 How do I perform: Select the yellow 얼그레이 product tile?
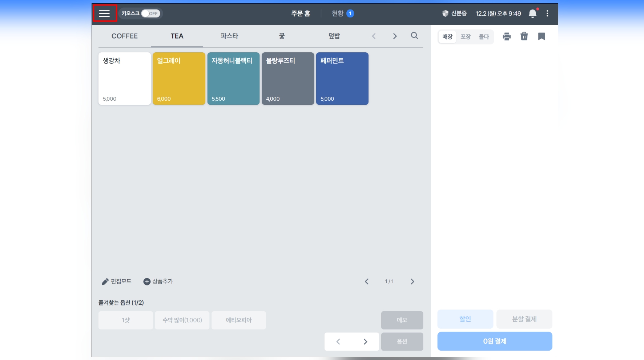point(179,79)
